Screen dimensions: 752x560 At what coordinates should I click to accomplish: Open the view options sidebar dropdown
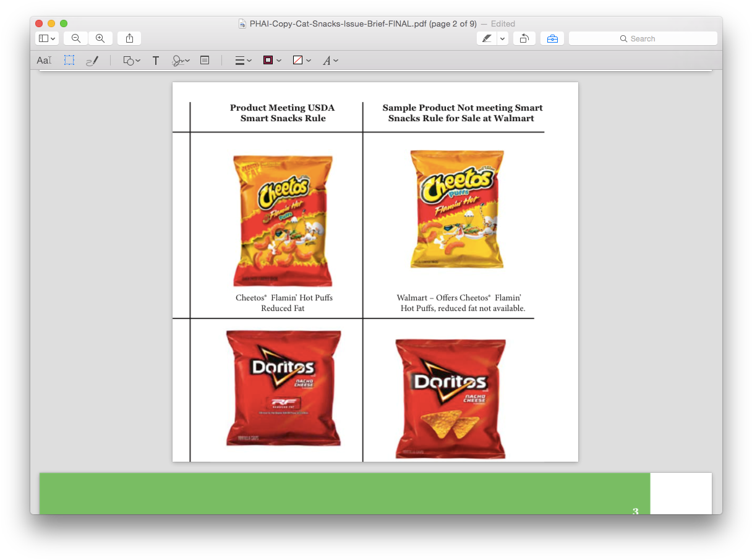46,38
